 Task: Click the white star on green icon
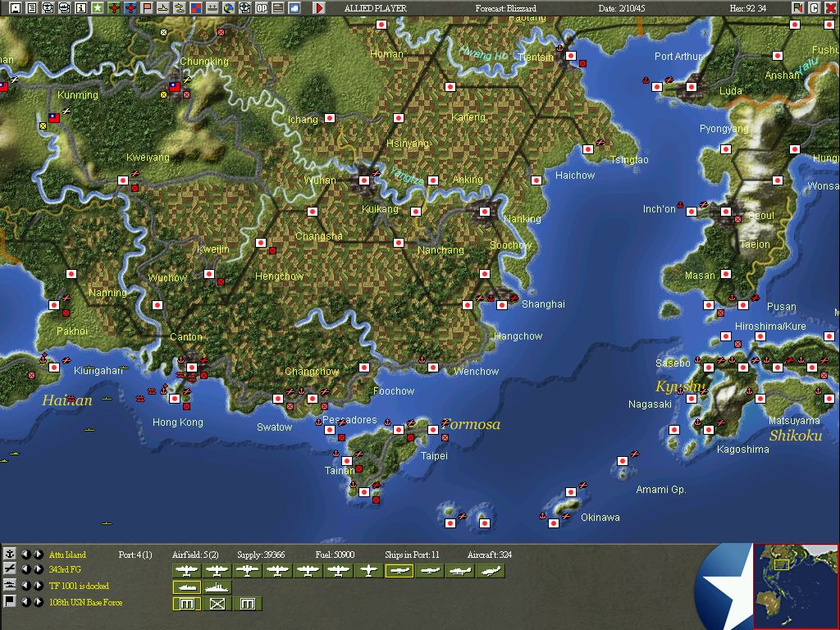[98, 7]
